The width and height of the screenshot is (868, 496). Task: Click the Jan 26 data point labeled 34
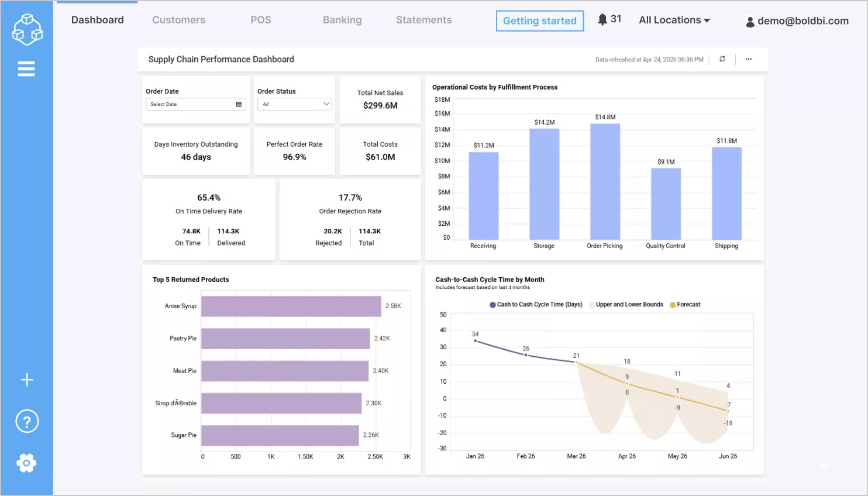coord(475,340)
